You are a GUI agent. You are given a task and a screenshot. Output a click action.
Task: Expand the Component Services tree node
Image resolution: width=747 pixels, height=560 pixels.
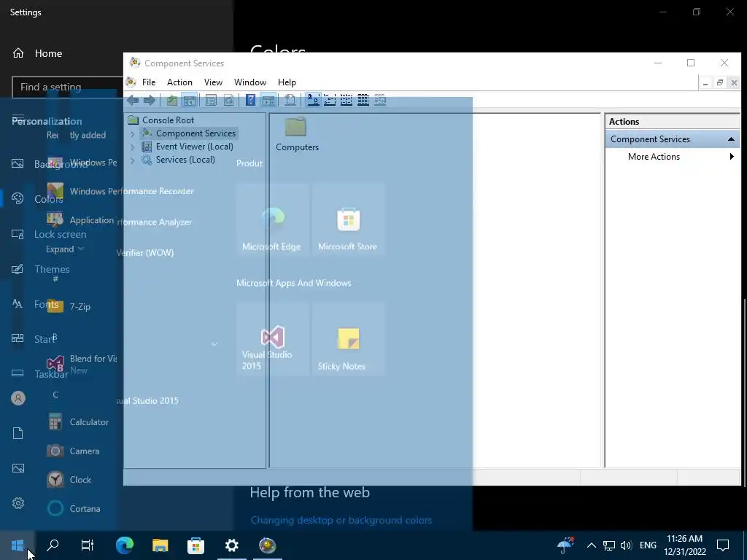click(133, 134)
